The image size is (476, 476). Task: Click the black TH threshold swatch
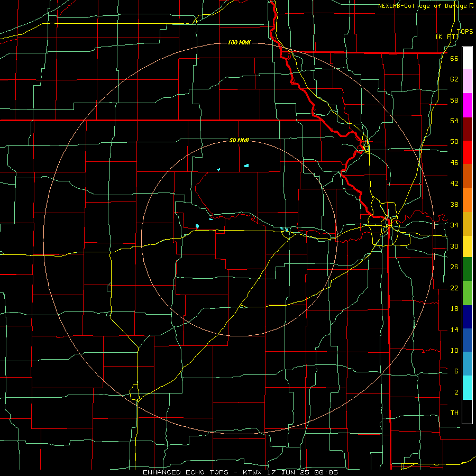467,411
